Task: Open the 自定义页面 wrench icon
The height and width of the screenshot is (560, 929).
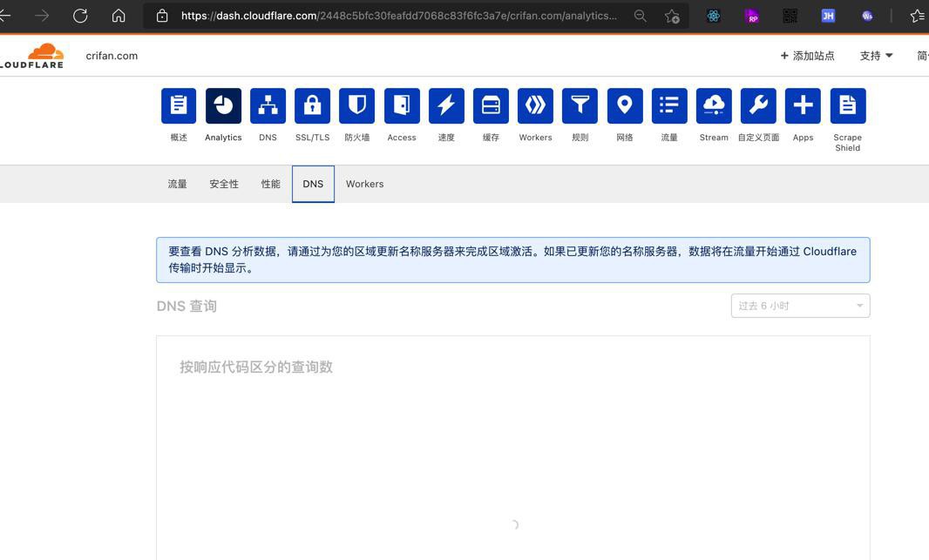Action: tap(758, 105)
